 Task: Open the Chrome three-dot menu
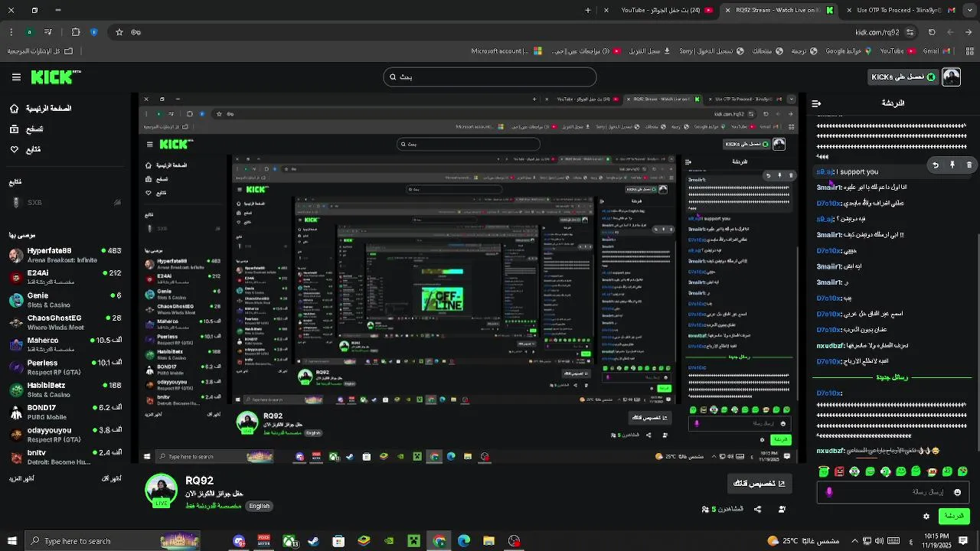11,32
